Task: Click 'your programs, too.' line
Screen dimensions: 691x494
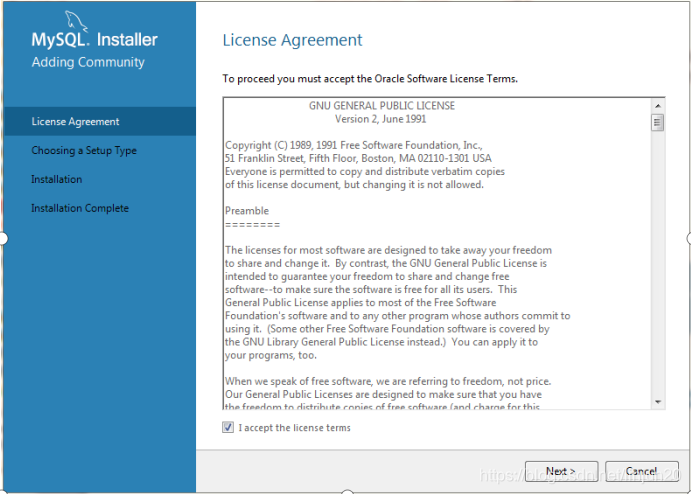Action: point(271,355)
